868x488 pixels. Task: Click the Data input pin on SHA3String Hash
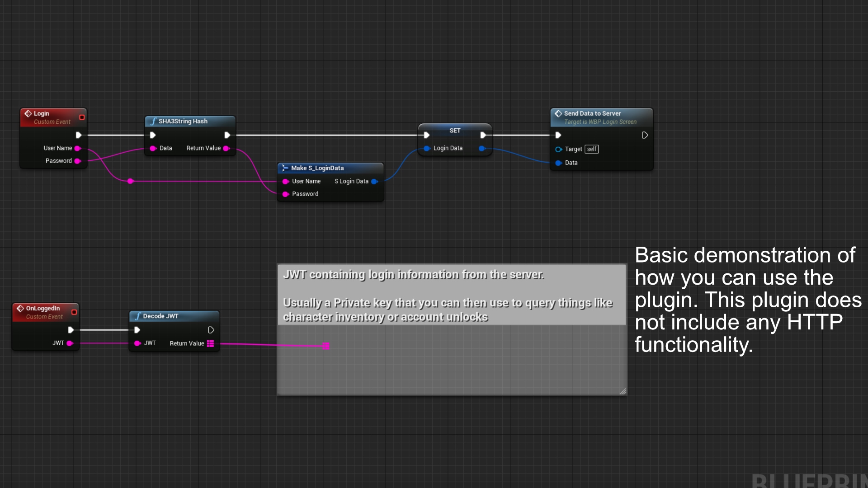coord(152,148)
